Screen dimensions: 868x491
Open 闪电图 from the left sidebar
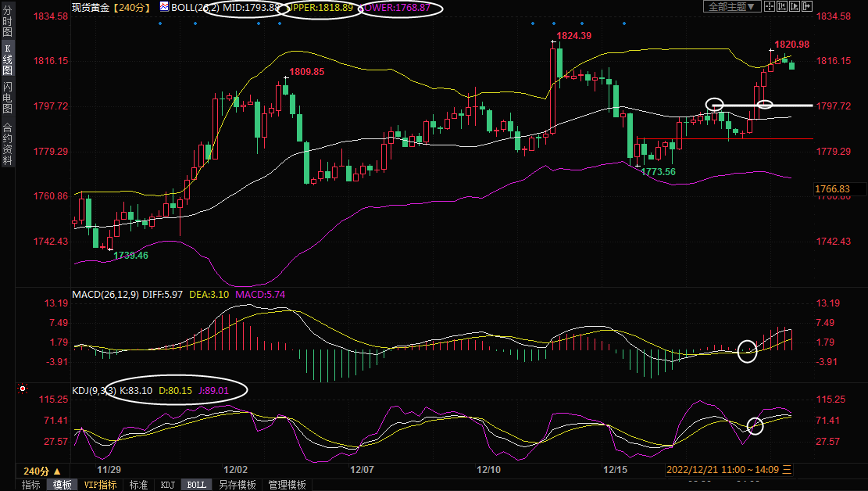click(7, 98)
